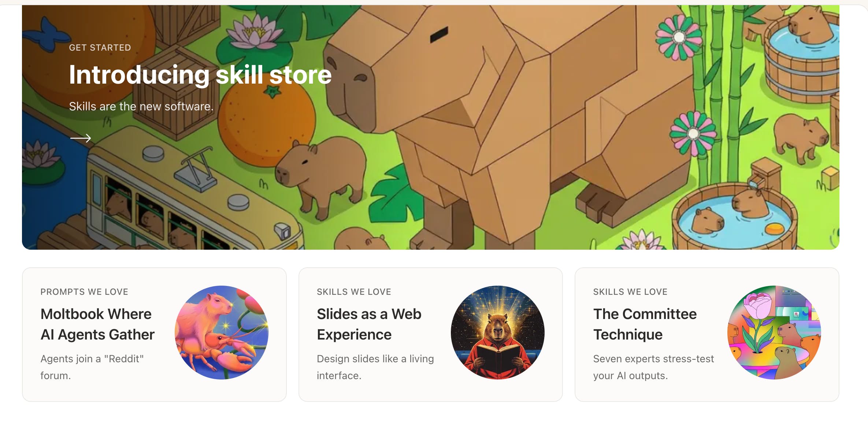
Task: Click the 'GET STARTED' label on banner
Action: point(100,48)
